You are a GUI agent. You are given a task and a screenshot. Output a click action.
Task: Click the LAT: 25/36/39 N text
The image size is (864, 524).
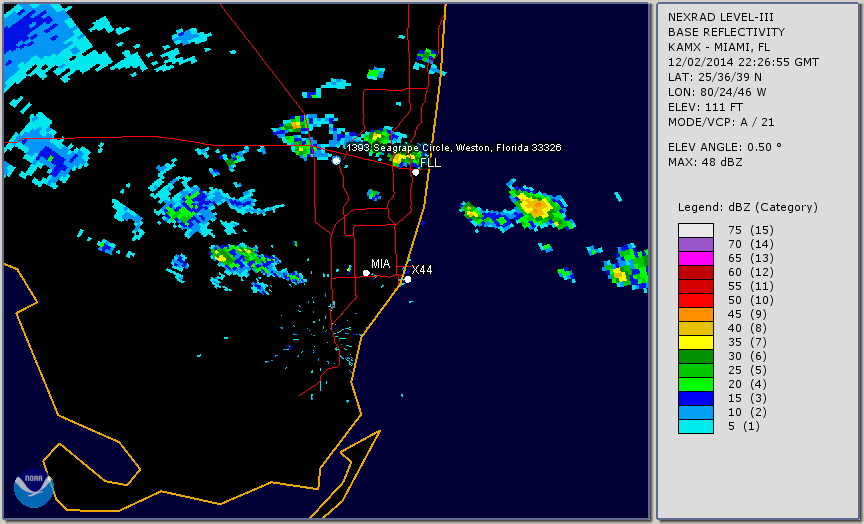(715, 77)
